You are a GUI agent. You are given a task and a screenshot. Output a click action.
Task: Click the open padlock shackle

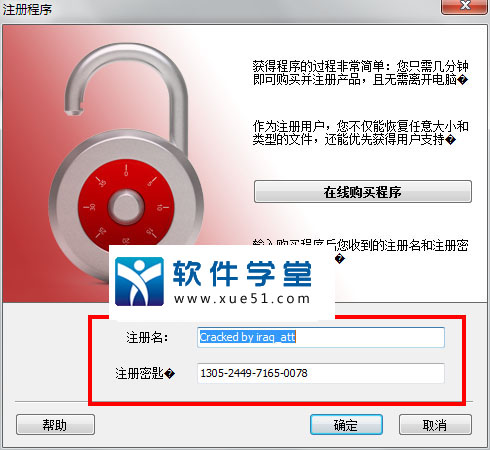tap(125, 92)
